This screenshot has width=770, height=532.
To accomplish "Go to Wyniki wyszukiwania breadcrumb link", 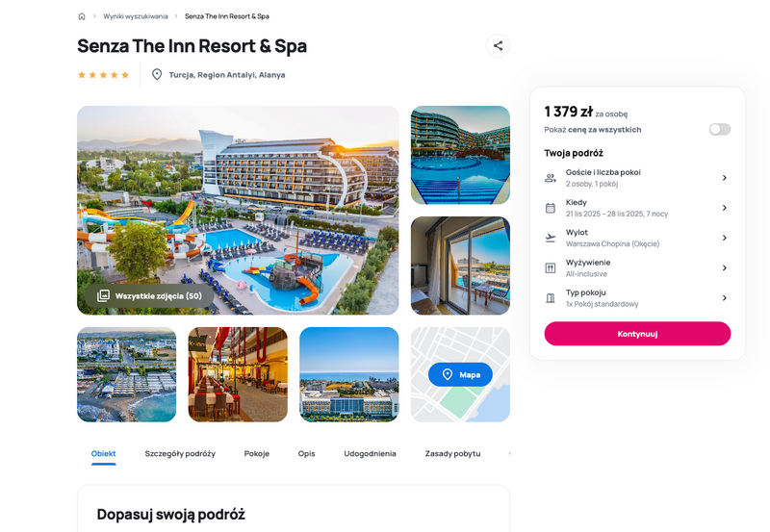I will coord(136,16).
